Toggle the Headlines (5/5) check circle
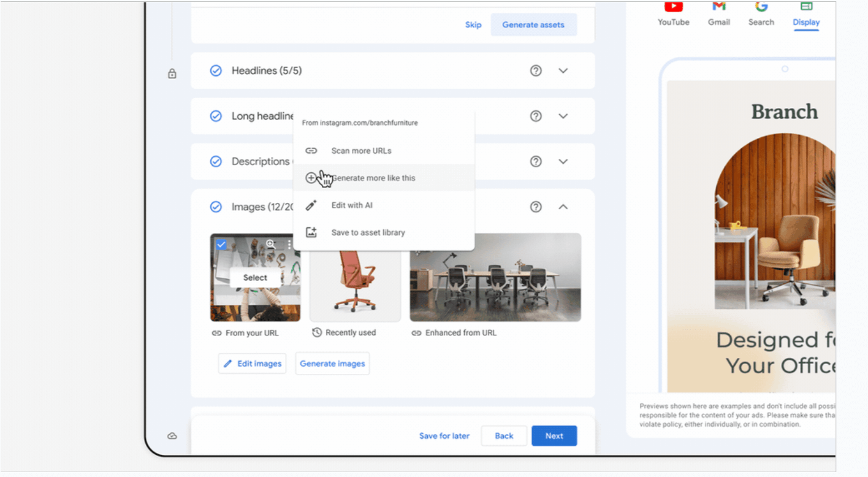 click(216, 71)
